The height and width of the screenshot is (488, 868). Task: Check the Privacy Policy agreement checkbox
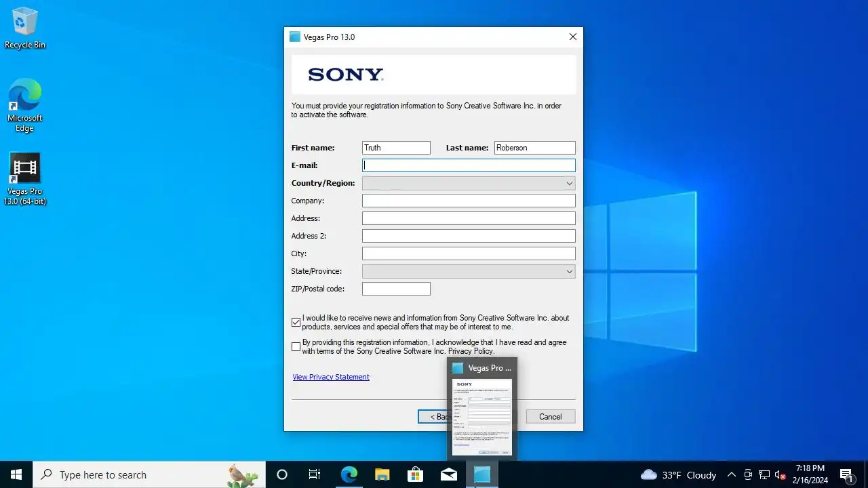point(296,347)
